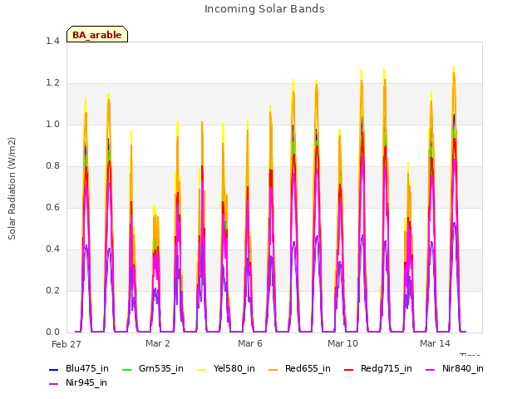Click the Solar Radiation (W/m2) axis label
Image resolution: width=532 pixels, height=399 pixels.
click(x=12, y=189)
